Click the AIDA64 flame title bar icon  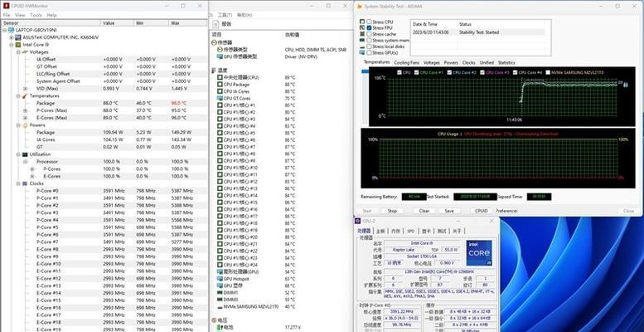(x=360, y=6)
